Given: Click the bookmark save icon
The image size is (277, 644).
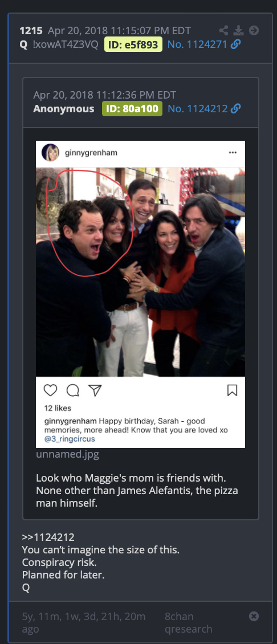Looking at the screenshot, I should (x=232, y=390).
